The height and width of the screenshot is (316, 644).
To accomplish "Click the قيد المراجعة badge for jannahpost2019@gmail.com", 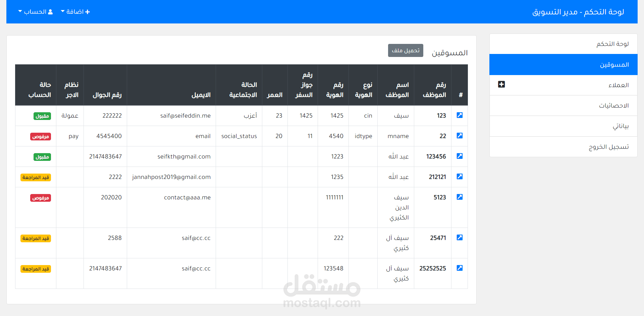I will [36, 177].
